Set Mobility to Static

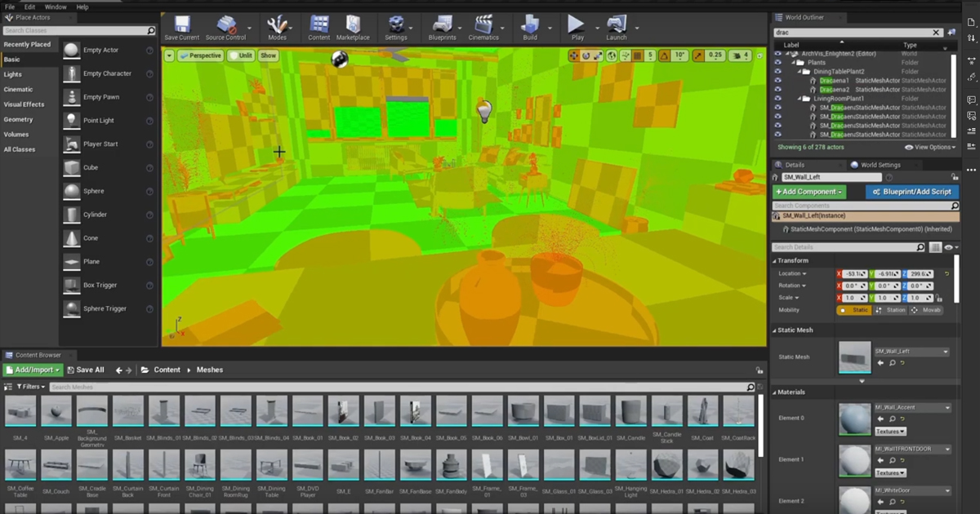(853, 310)
